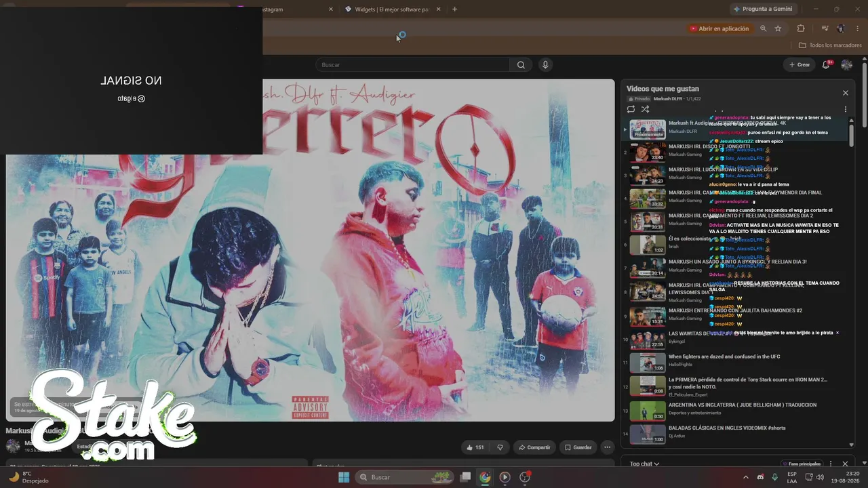Click the YouTube search magnifier button
868x488 pixels.
tap(521, 65)
